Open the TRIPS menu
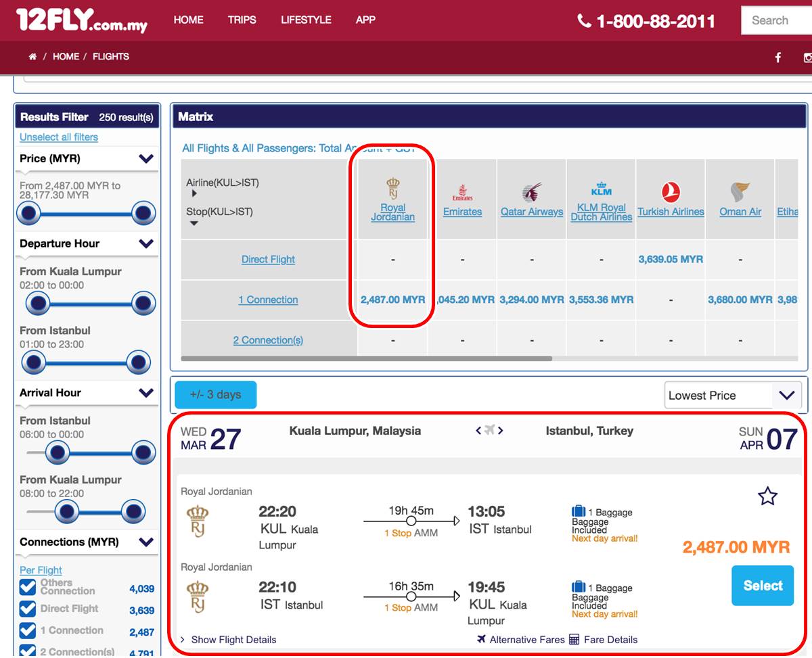 pyautogui.click(x=242, y=20)
